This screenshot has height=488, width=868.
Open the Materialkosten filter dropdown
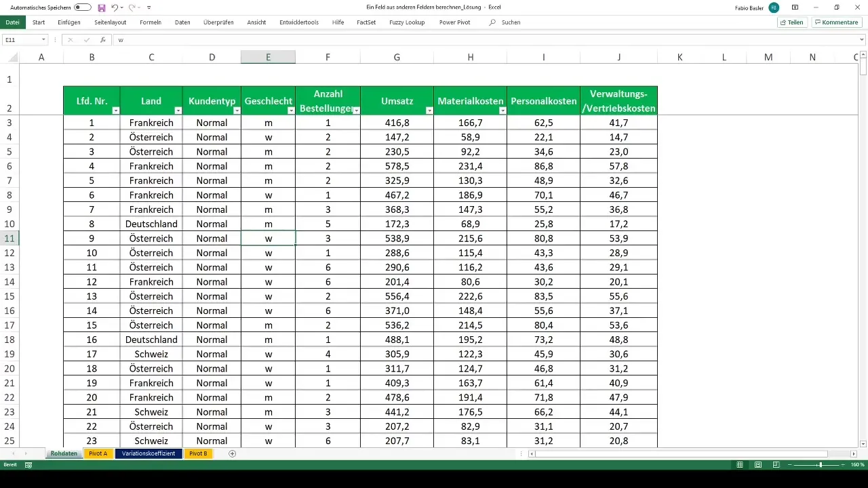(x=502, y=110)
